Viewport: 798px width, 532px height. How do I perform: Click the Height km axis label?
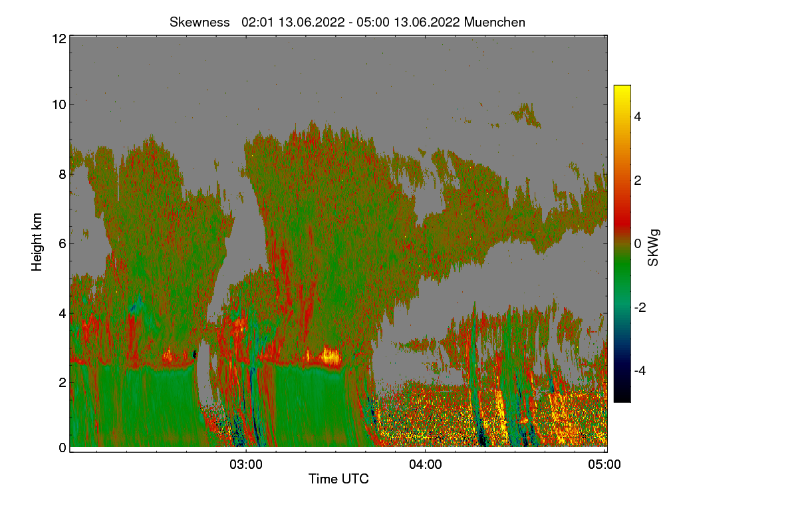(x=37, y=242)
